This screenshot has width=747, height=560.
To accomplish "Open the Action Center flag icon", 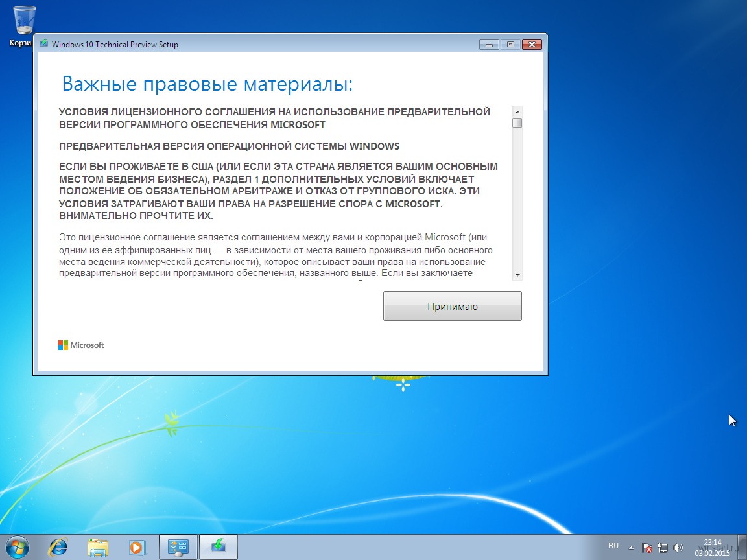I will [x=646, y=548].
